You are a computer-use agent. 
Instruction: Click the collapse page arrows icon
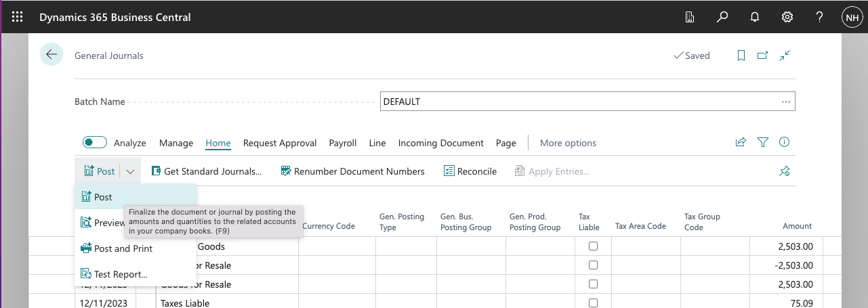tap(785, 56)
